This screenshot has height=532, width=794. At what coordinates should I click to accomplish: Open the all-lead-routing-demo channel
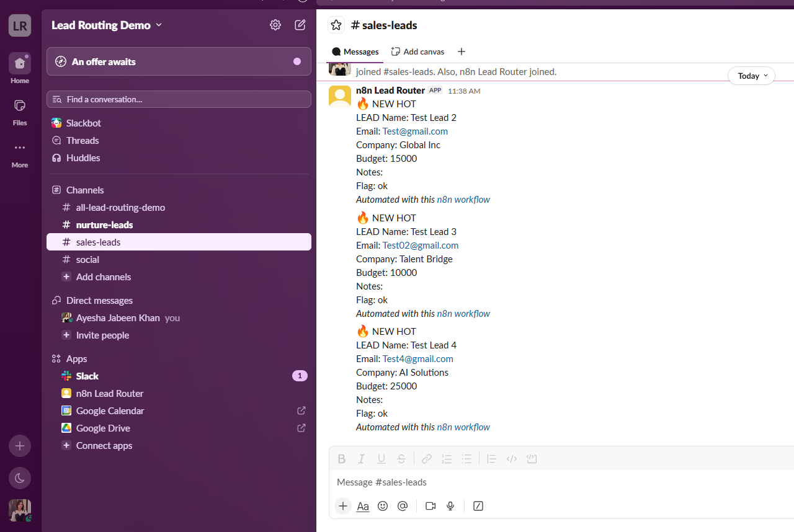[179, 207]
